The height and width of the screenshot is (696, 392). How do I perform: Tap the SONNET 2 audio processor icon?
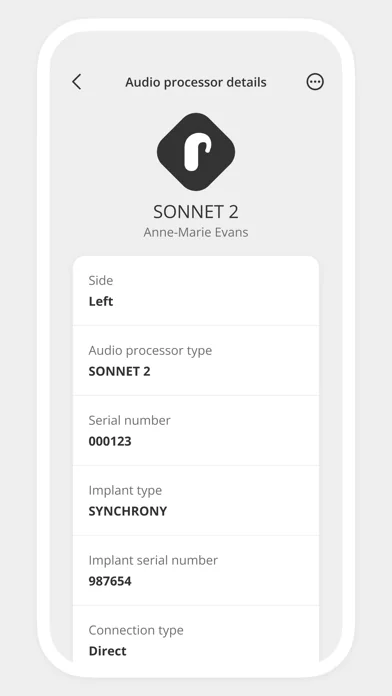click(x=196, y=152)
